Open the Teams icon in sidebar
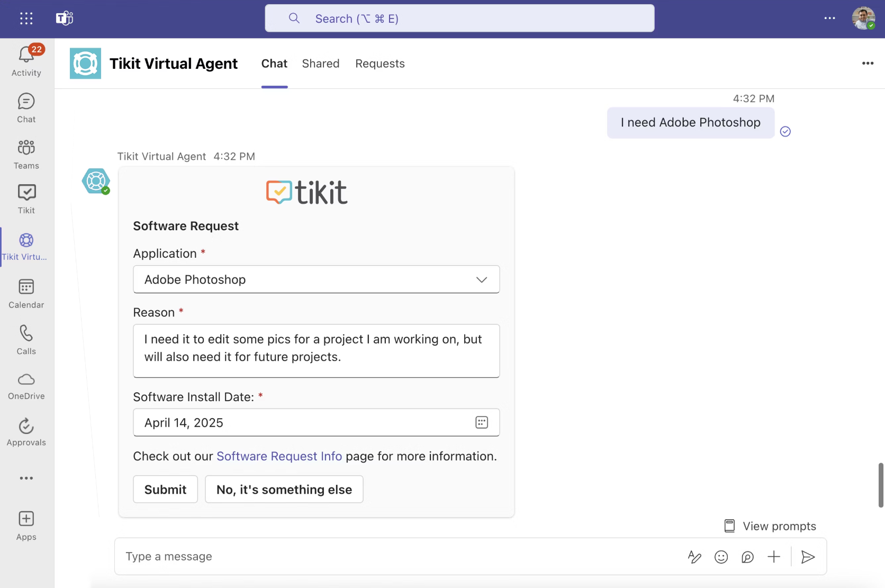This screenshot has height=588, width=885. (x=26, y=148)
